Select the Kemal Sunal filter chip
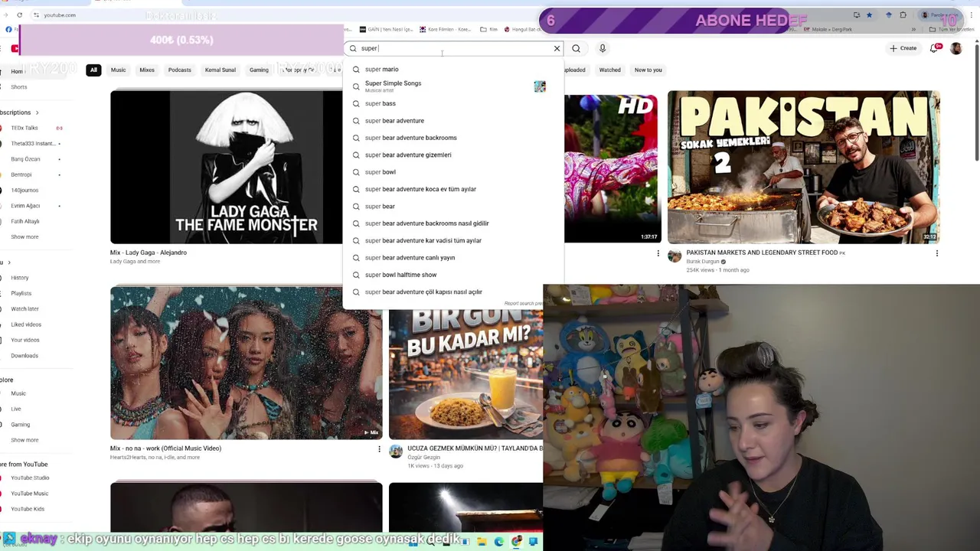The height and width of the screenshot is (551, 980). click(x=220, y=70)
